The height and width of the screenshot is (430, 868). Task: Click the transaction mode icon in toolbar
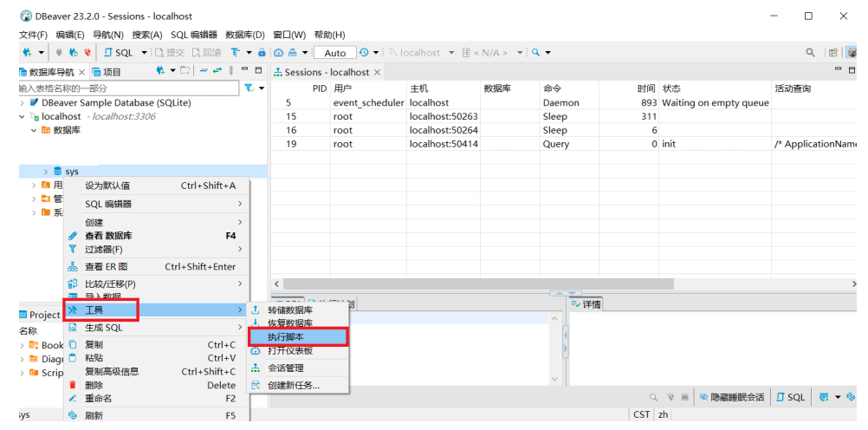point(236,53)
